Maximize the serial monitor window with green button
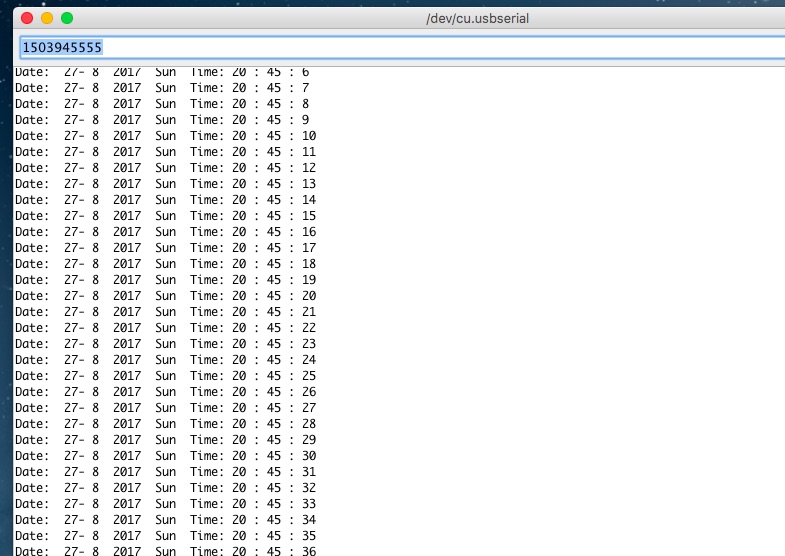 click(x=67, y=19)
